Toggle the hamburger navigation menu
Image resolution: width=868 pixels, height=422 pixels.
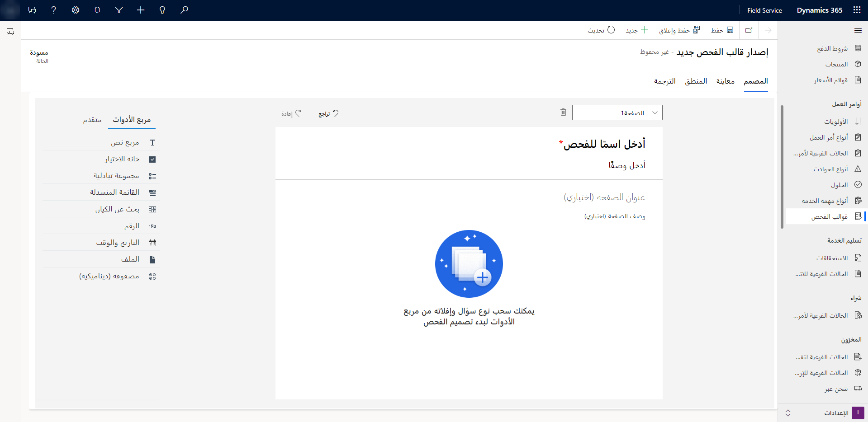click(858, 30)
